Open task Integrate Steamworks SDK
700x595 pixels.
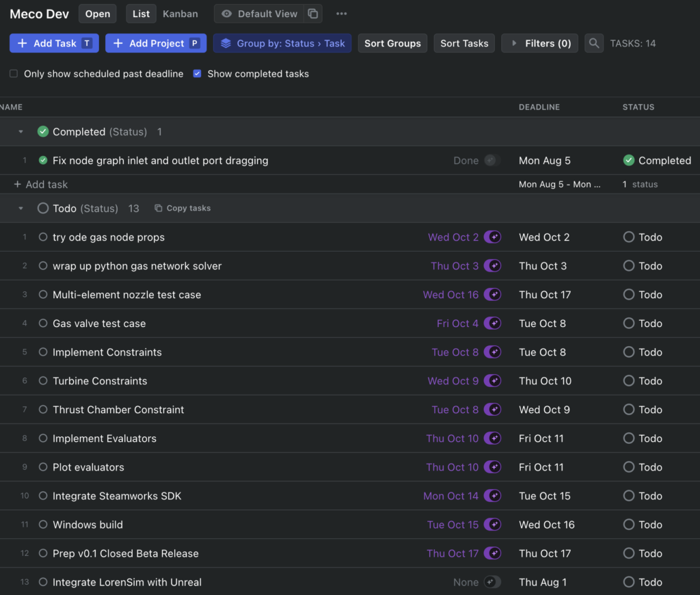coord(117,496)
